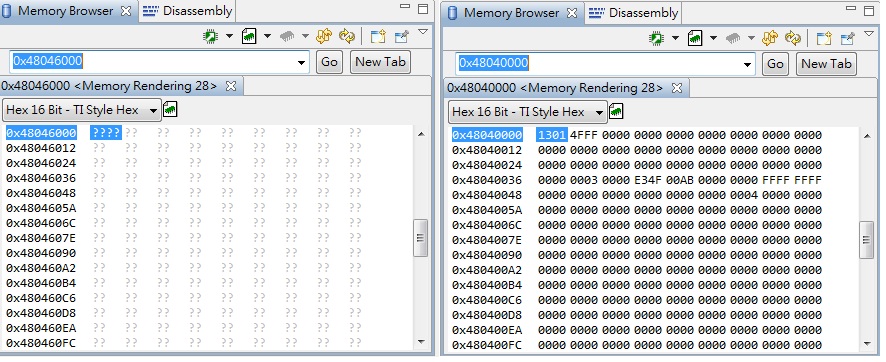Screen dimensions: 886x362
Task: Open left pane view menu triangle
Action: pyautogui.click(x=423, y=33)
